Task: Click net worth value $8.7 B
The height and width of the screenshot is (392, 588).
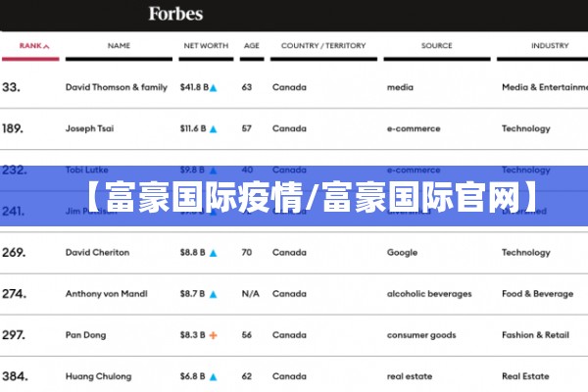Action: pyautogui.click(x=192, y=294)
